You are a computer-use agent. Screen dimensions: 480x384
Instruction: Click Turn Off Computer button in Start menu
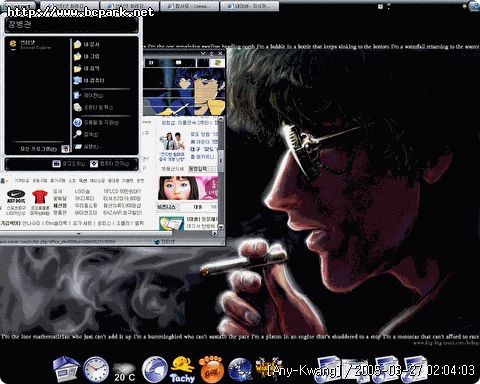point(109,164)
